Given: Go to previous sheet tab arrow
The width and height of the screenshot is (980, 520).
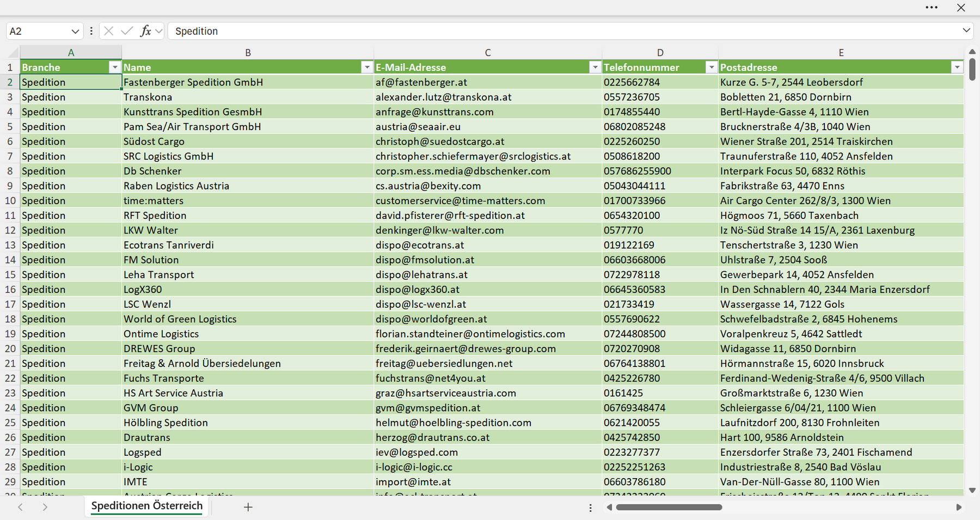Looking at the screenshot, I should click(20, 507).
